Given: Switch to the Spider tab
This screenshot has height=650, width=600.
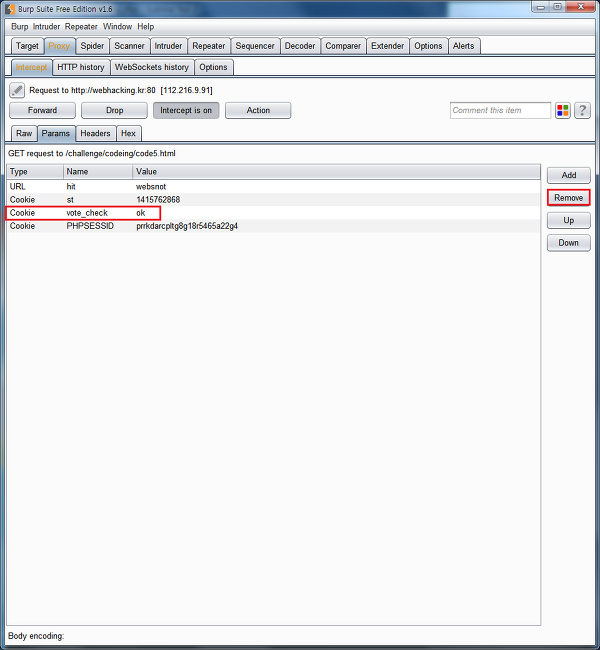Looking at the screenshot, I should coord(92,46).
